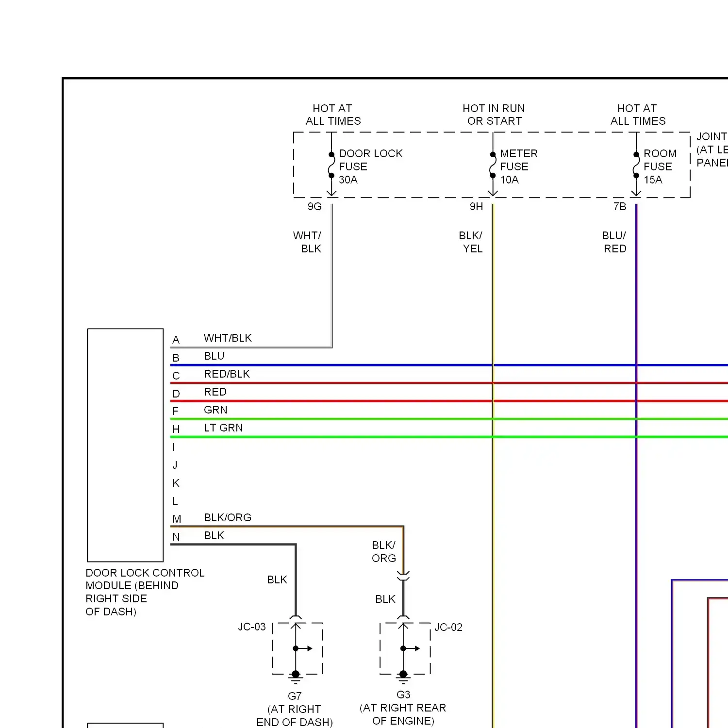Select HOT AT ALL TIMES for room fuse
Screen dimensions: 728x728
638,115
